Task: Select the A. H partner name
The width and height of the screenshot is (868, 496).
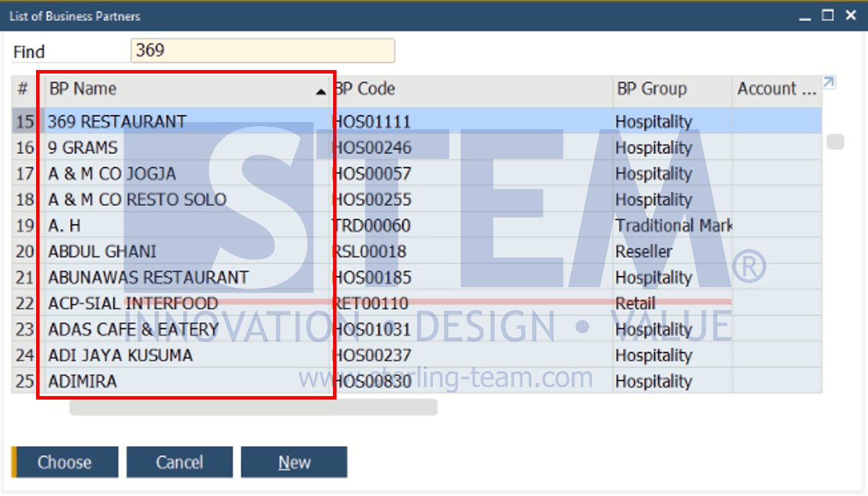Action: tap(65, 225)
